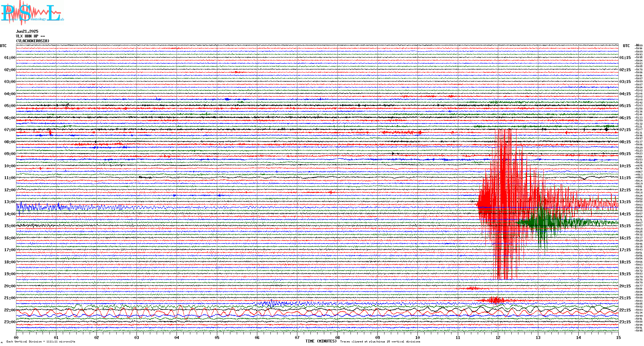This screenshot has width=644, height=346.
Task: Click the 14:00 hour label
Action: click(x=10, y=214)
